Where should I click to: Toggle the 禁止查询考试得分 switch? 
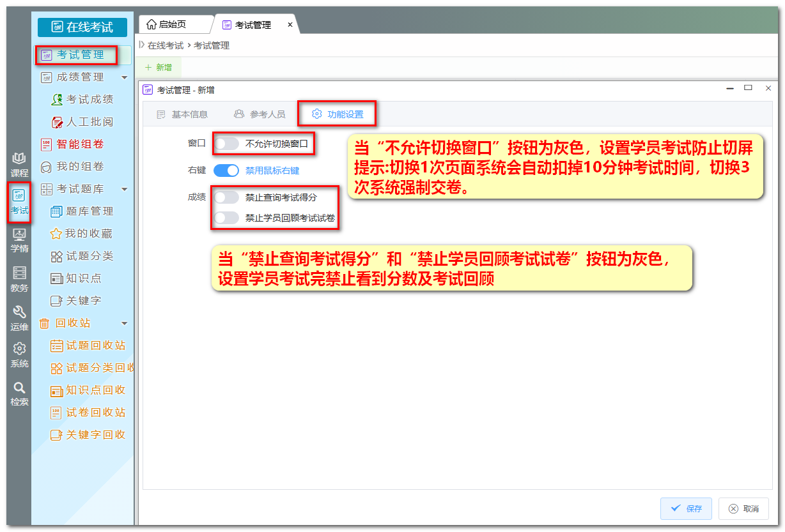click(x=226, y=197)
